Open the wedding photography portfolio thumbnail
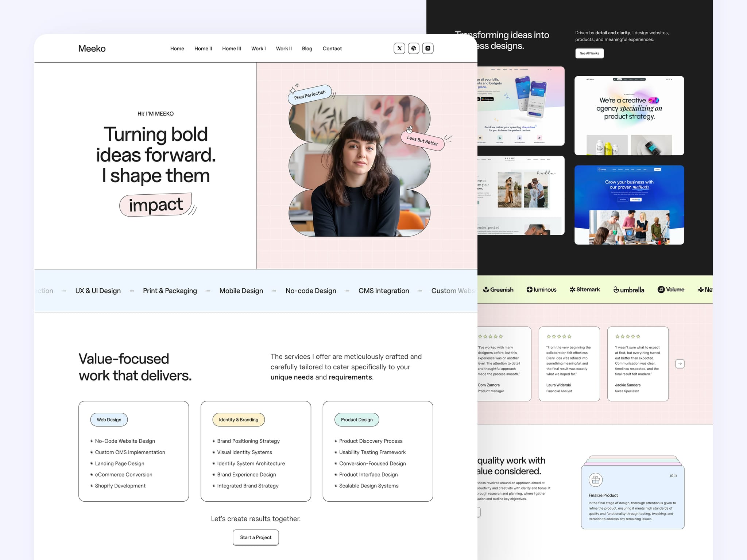The height and width of the screenshot is (560, 747). click(521, 195)
